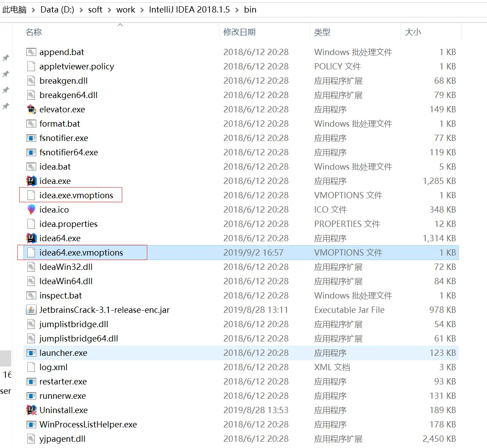This screenshot has height=448, width=487.
Task: Click the elevator.exe application icon
Action: point(31,109)
